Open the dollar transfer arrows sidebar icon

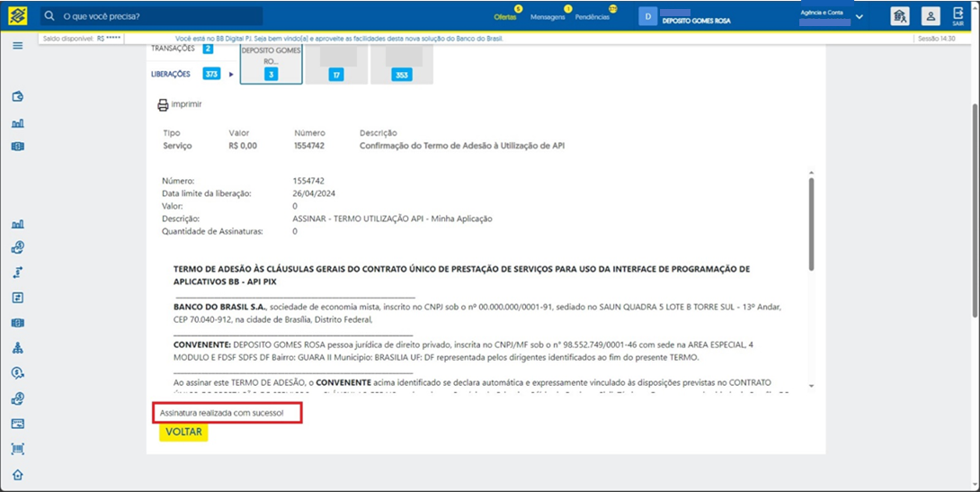coord(17,273)
